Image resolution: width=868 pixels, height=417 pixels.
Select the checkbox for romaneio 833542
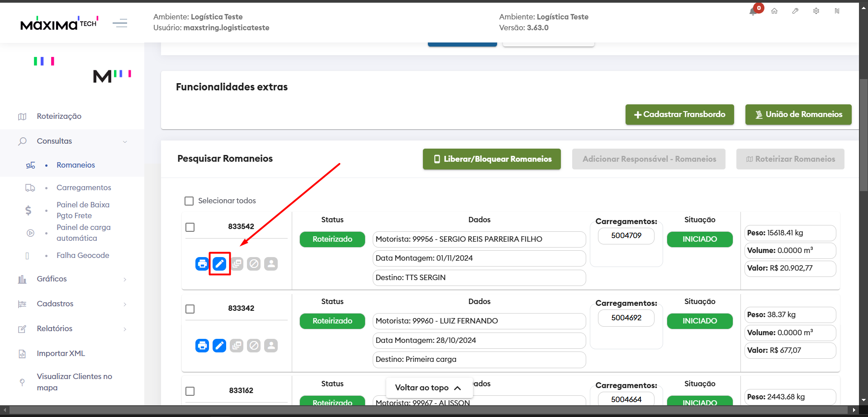coord(190,227)
